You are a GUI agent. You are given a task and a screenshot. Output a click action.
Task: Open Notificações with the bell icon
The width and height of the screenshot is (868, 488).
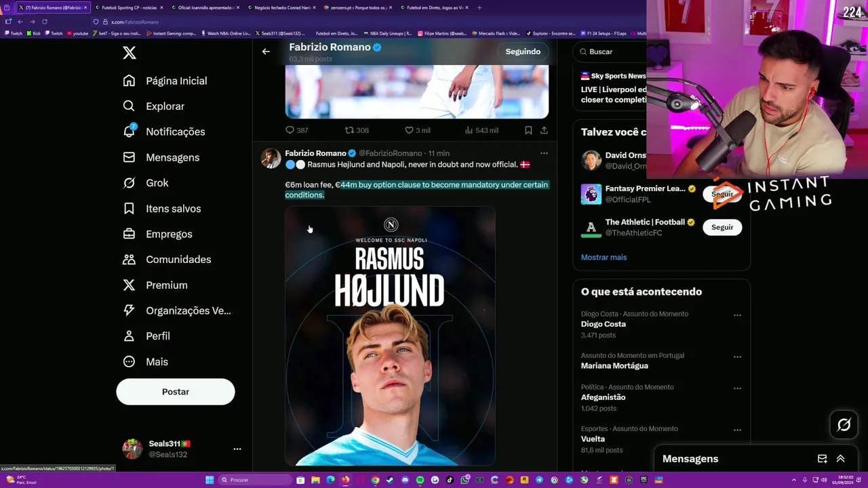(163, 131)
